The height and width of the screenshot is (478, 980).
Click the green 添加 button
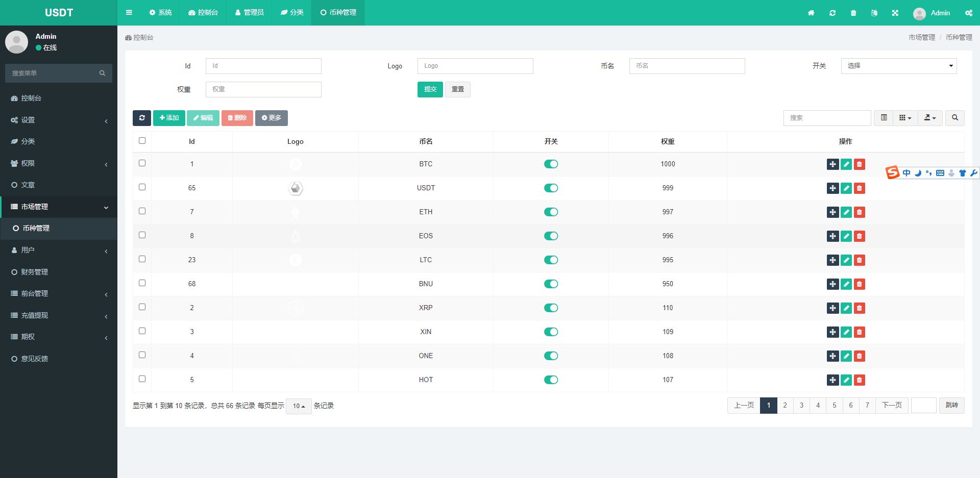coord(169,118)
